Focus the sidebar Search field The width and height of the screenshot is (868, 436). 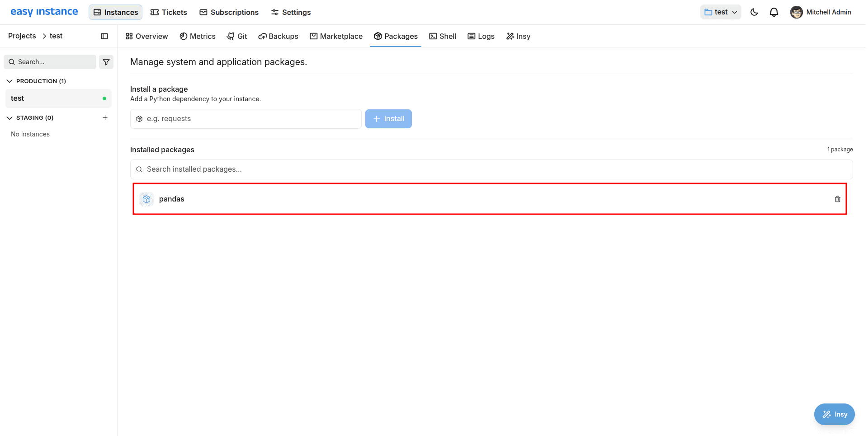pos(50,62)
